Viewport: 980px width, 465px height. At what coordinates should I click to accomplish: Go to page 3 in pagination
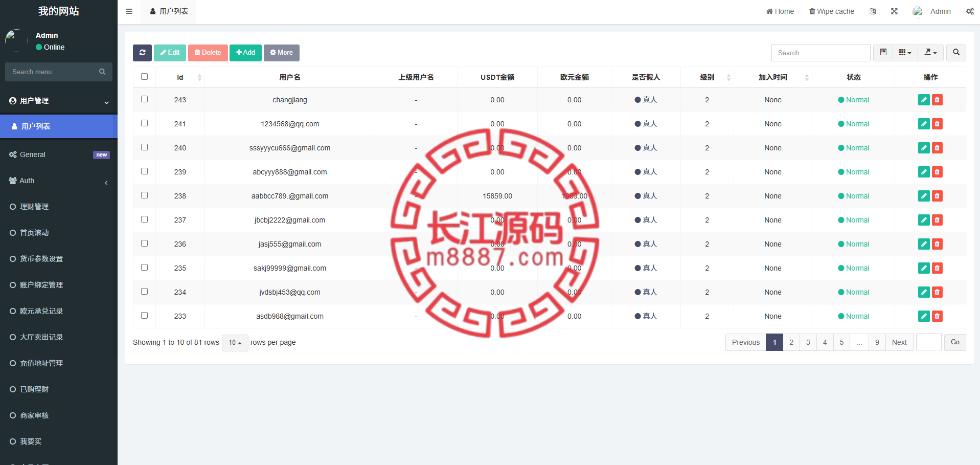click(808, 342)
